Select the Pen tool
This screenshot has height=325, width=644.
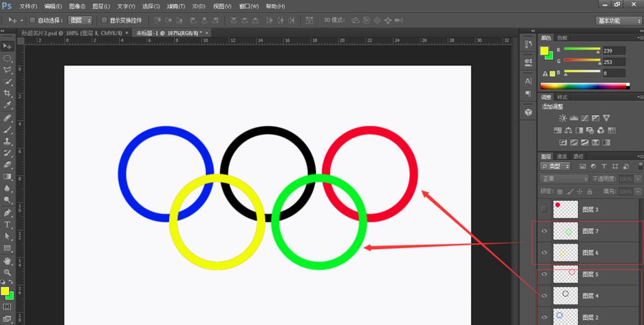tap(7, 213)
